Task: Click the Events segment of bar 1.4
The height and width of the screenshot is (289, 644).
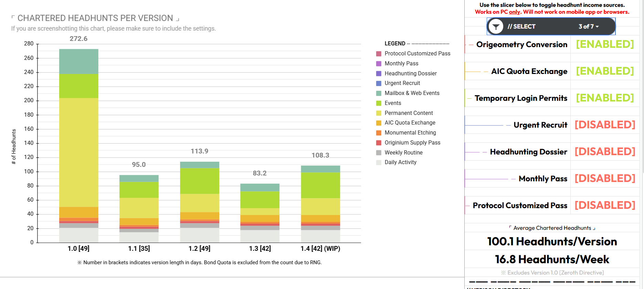Action: coord(320,185)
